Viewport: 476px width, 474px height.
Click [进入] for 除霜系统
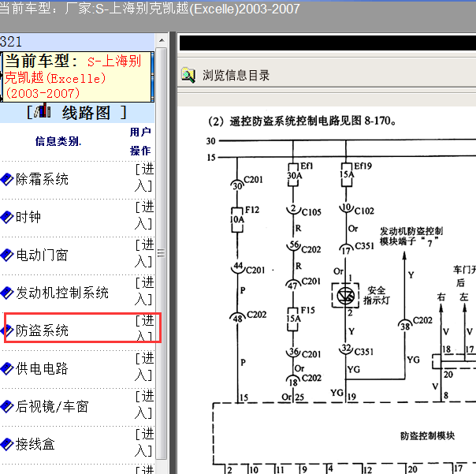point(144,177)
